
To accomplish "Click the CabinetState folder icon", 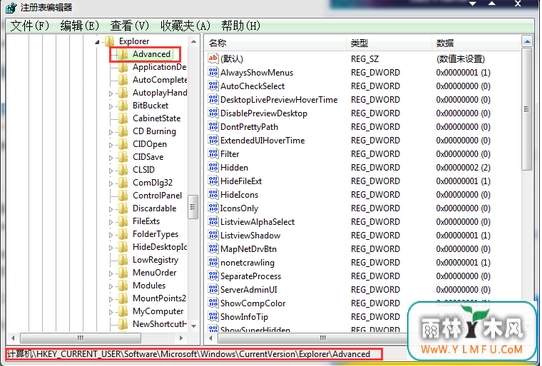I will 123,118.
